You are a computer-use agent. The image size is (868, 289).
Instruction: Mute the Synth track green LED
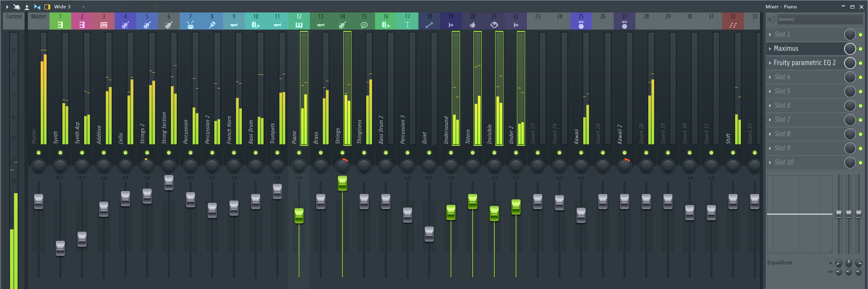point(60,153)
